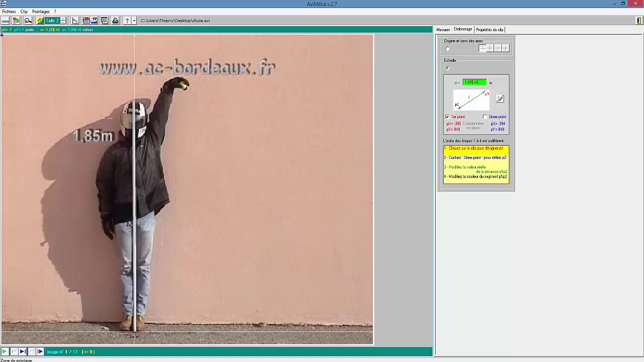Click the yellow icon at toolbar far right

pos(639,21)
